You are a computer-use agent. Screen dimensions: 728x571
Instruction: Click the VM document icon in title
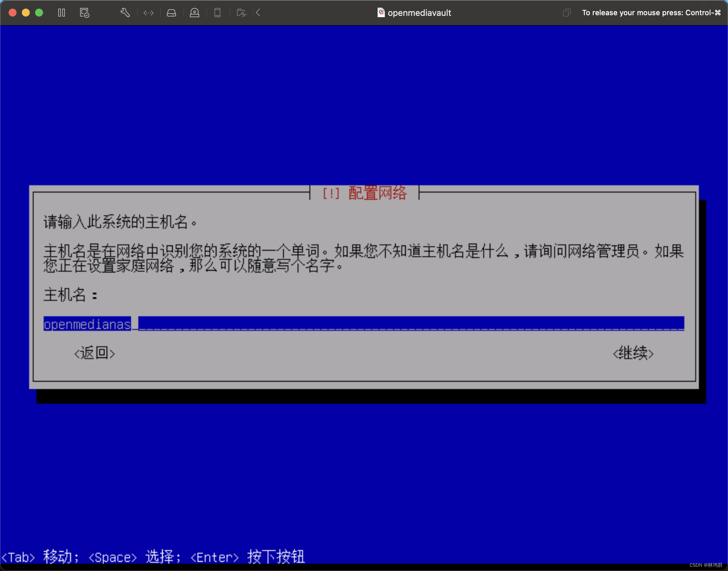(381, 13)
